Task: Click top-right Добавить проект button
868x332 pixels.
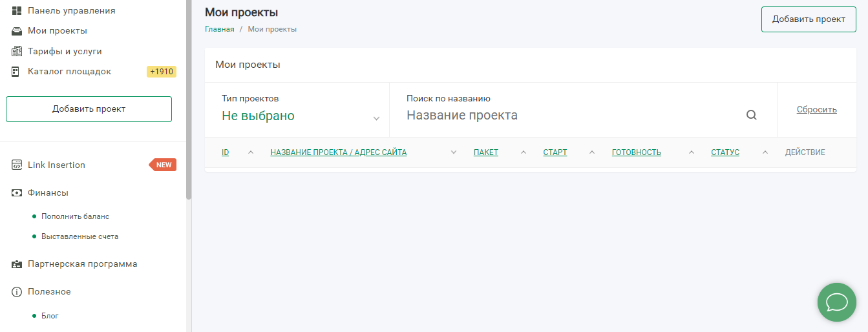Action: point(809,19)
